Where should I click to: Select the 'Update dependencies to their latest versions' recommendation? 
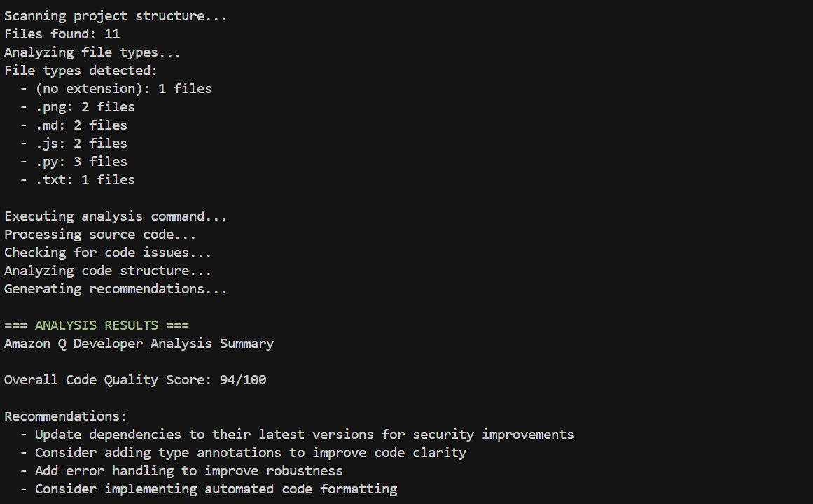click(305, 435)
